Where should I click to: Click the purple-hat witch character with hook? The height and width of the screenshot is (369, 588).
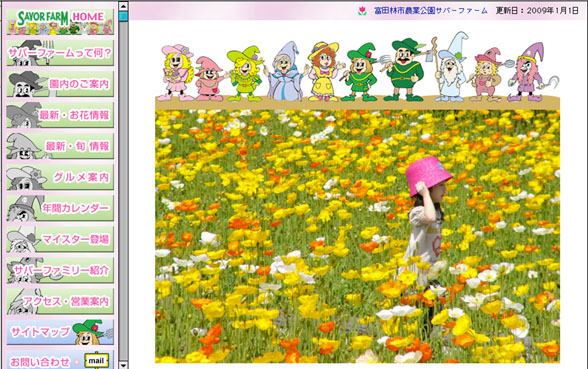[532, 72]
